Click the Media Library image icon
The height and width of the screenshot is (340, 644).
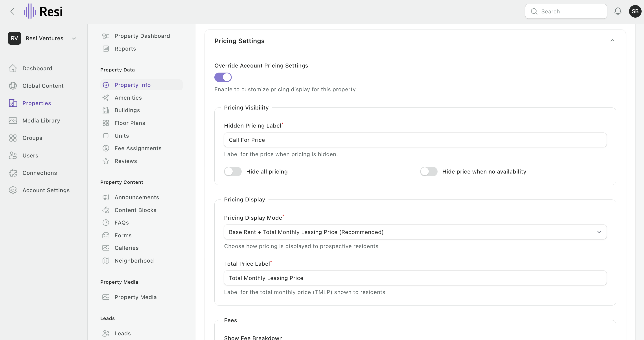[x=13, y=121]
